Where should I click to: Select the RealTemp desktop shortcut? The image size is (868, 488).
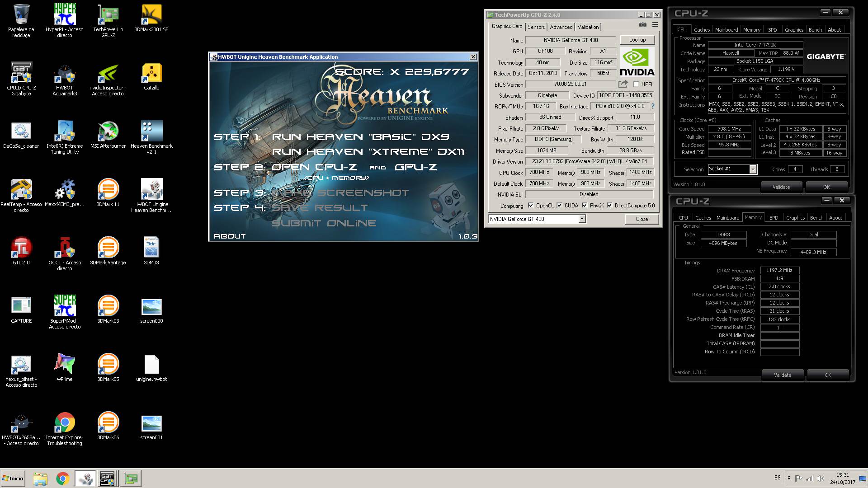coord(21,195)
